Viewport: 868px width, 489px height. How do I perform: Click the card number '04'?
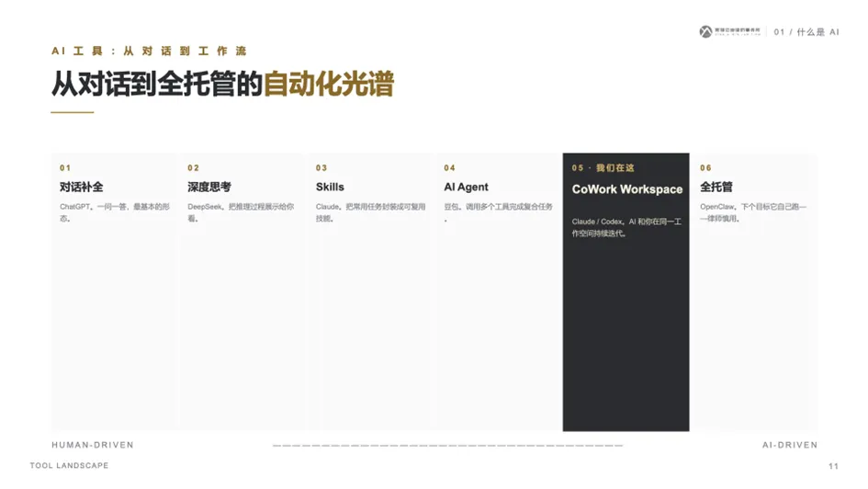(449, 168)
